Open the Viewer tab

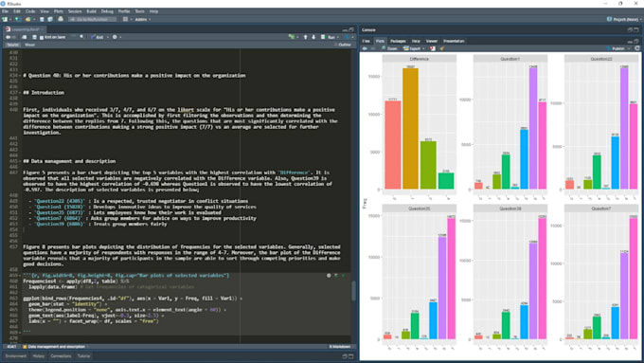(x=432, y=41)
